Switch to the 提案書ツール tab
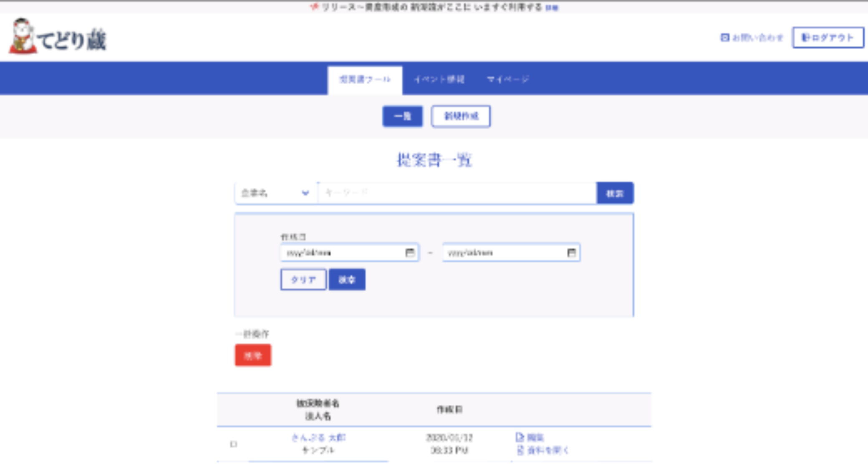 [x=365, y=79]
